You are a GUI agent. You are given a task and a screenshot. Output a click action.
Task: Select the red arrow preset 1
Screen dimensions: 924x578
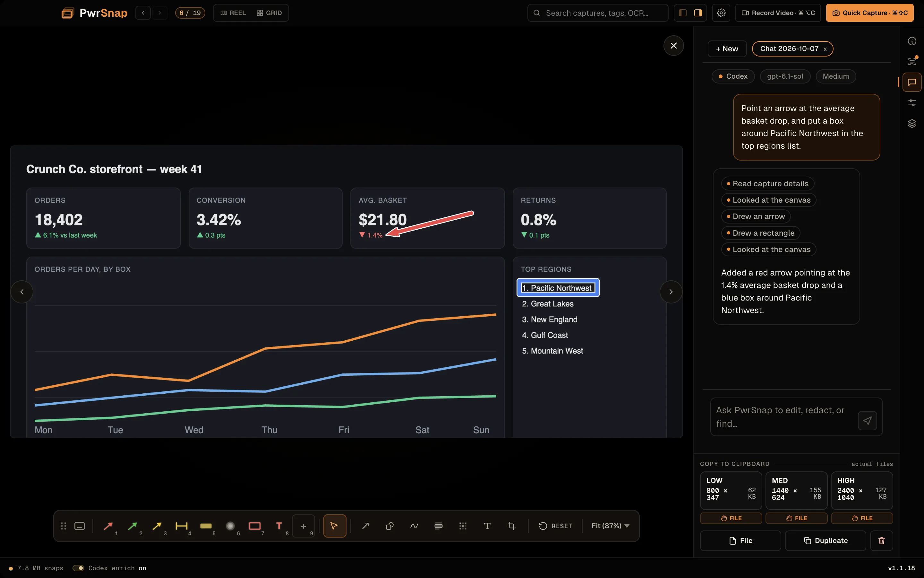pos(108,526)
